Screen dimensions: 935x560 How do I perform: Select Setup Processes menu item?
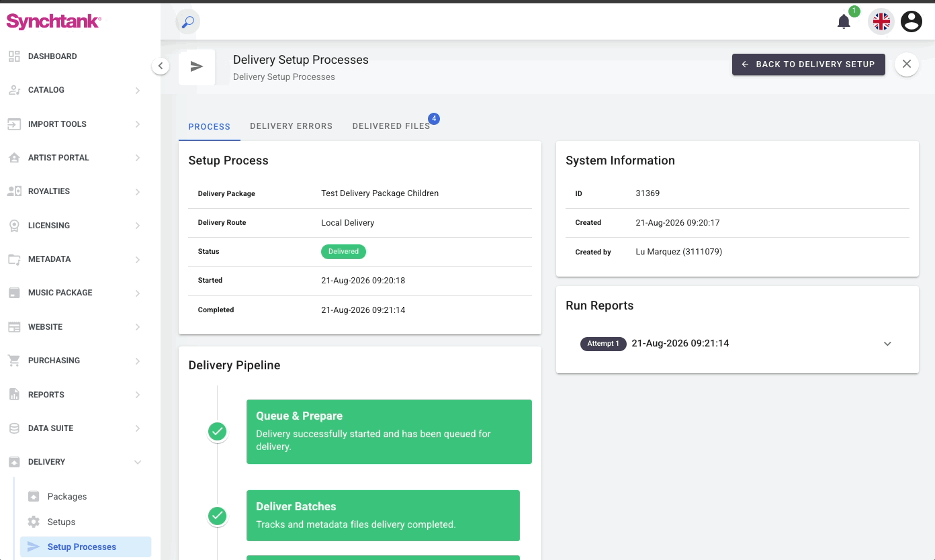(86, 547)
